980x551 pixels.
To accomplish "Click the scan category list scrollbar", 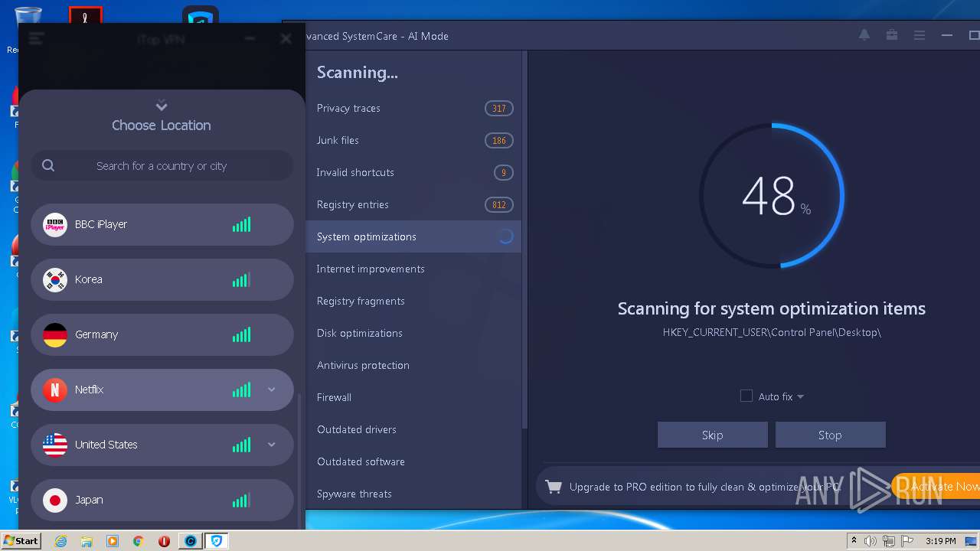I will 524,241.
